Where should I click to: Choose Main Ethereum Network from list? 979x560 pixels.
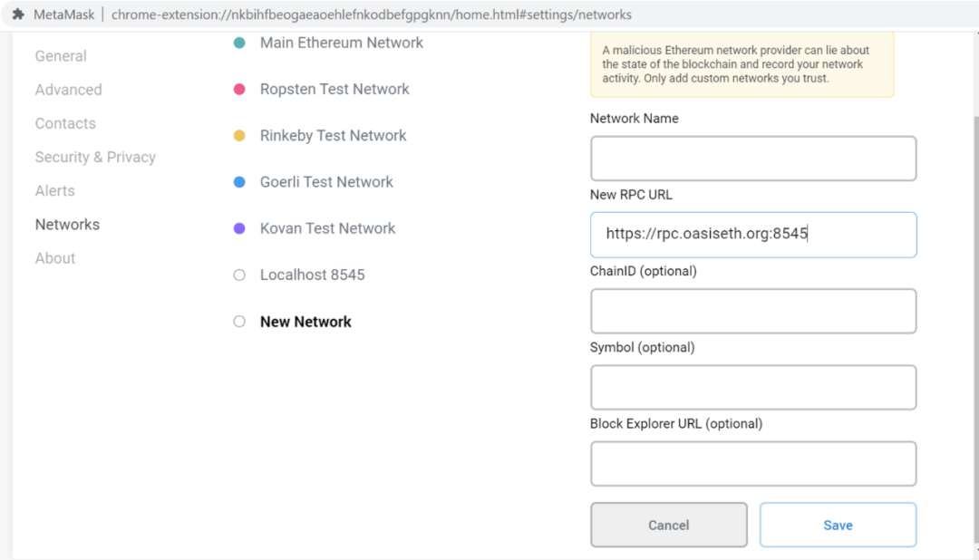coord(342,43)
